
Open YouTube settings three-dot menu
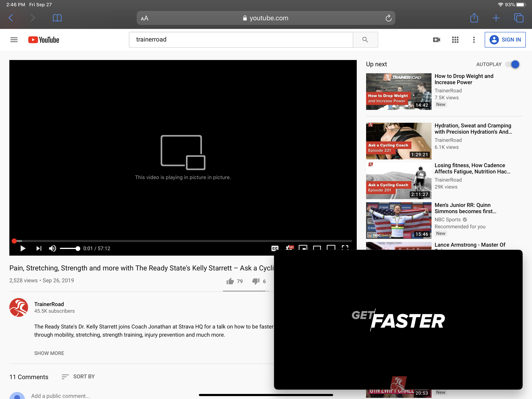point(474,40)
